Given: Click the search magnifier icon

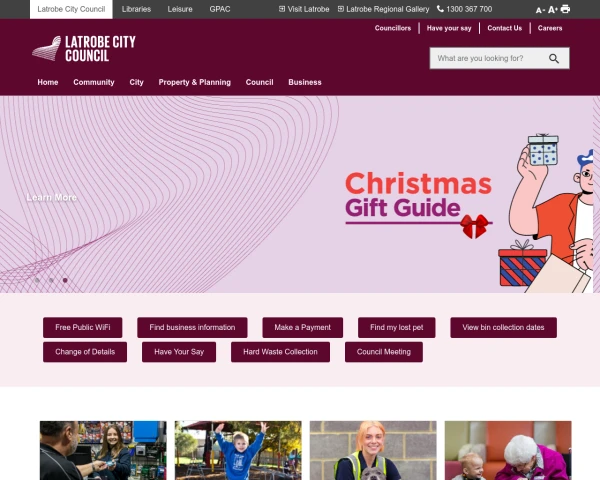Looking at the screenshot, I should coord(554,59).
